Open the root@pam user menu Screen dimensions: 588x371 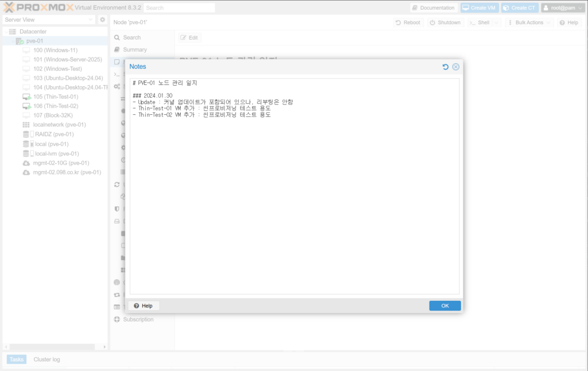[x=562, y=8]
